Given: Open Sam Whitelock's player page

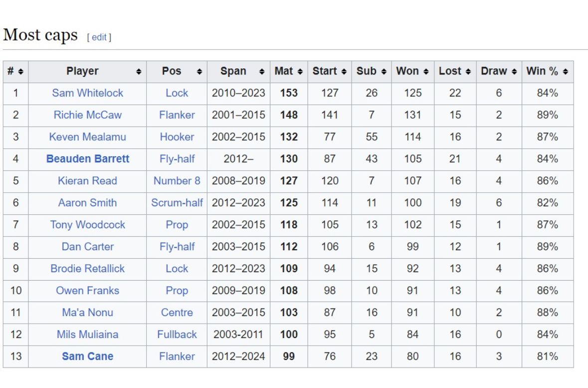Looking at the screenshot, I should (x=87, y=93).
